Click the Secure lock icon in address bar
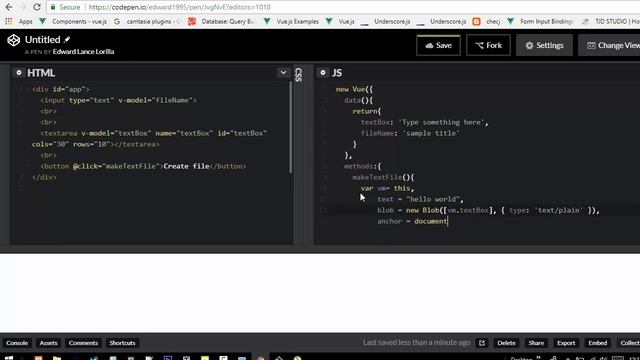This screenshot has height=360, width=640. coord(53,7)
